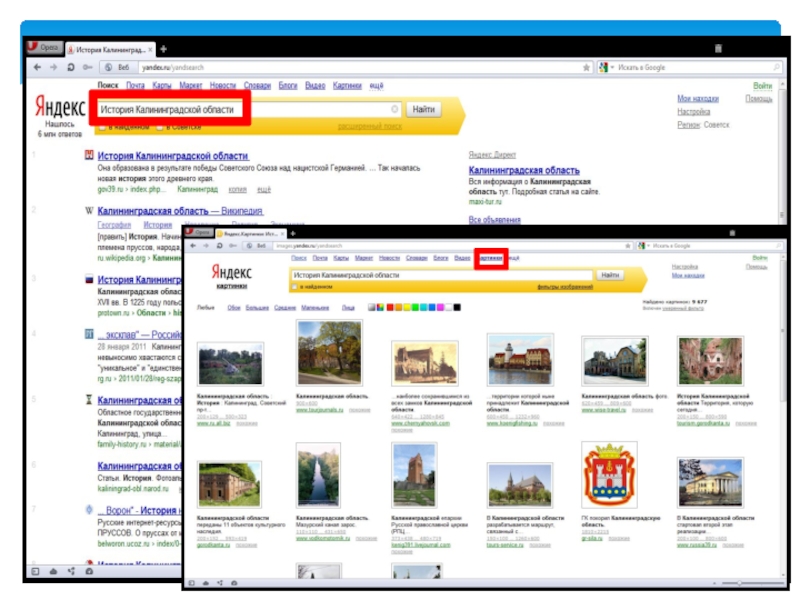Open 'Карты' link in back window top menu
The height and width of the screenshot is (600, 800).
click(162, 86)
